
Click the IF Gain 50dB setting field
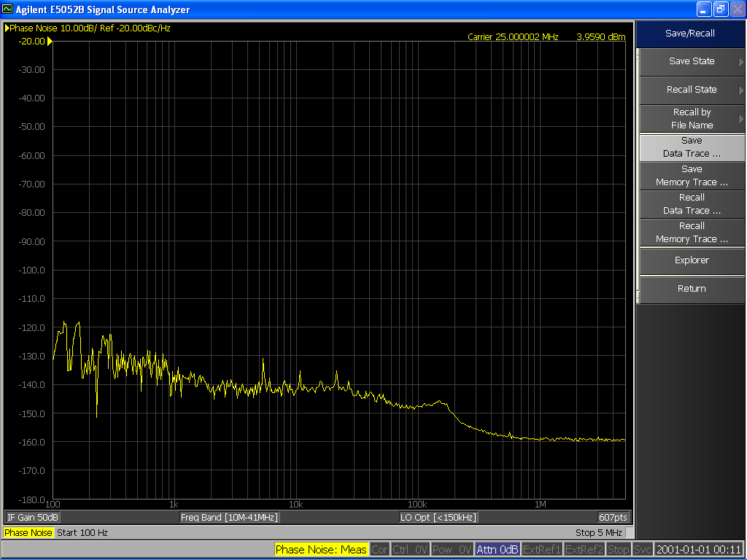(33, 517)
